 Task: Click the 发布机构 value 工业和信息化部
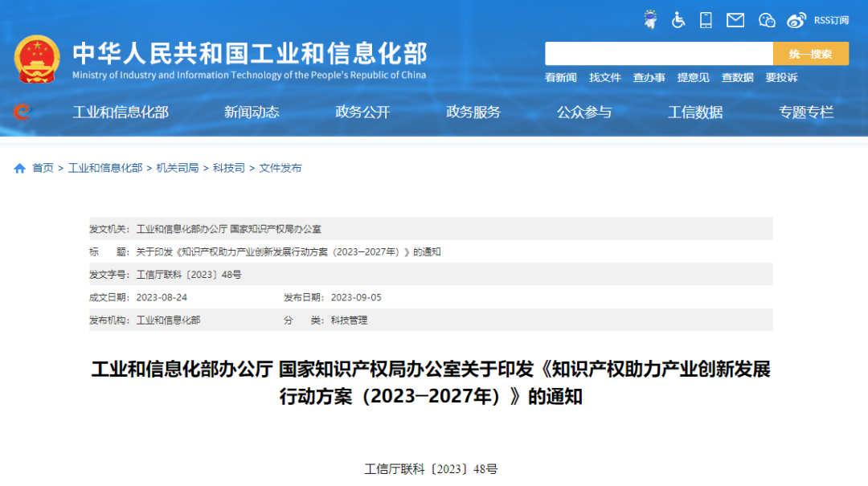pos(168,321)
